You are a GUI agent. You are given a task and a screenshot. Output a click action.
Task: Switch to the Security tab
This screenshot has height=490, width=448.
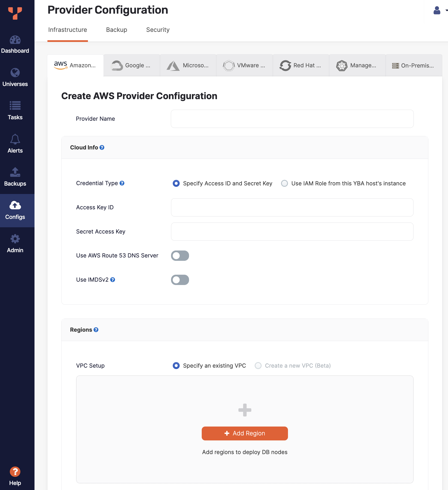[157, 30]
